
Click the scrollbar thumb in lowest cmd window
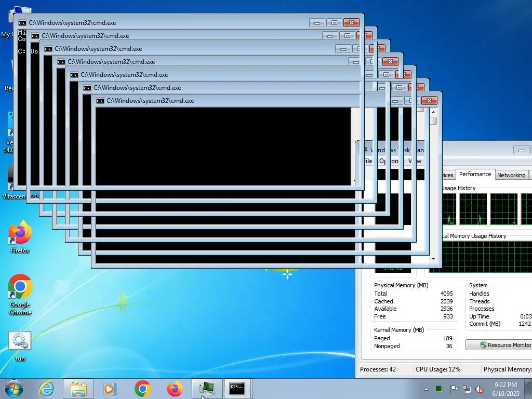click(x=433, y=121)
